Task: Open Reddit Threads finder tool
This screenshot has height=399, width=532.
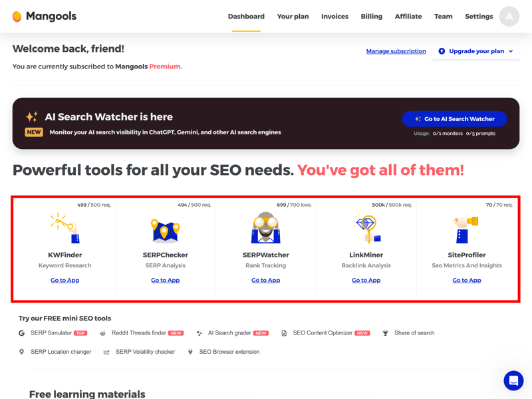Action: tap(139, 333)
